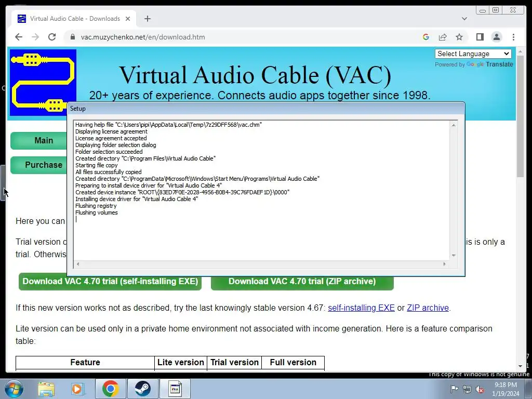Image resolution: width=532 pixels, height=399 pixels.
Task: Download VAC 4.70 trial ZIP archive
Action: [302, 282]
